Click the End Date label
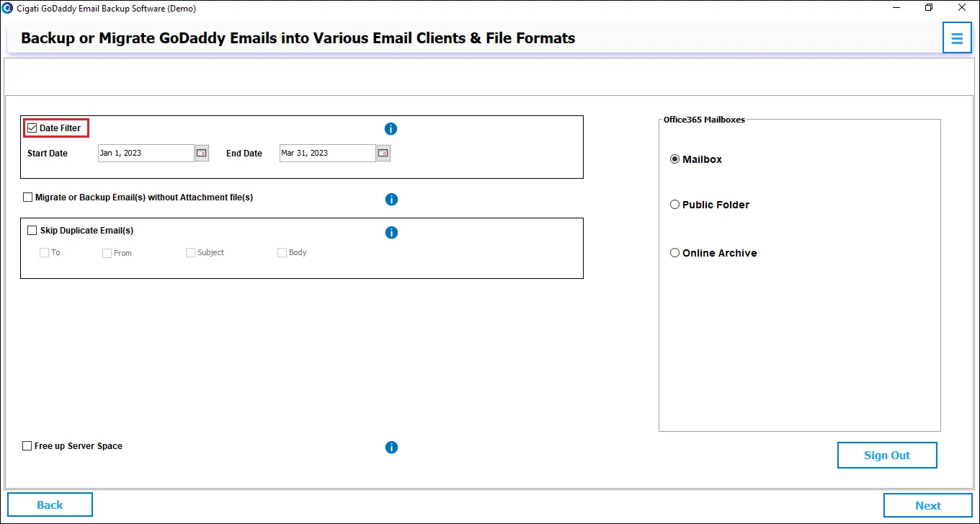Screen dimensions: 980x524 tap(244, 154)
